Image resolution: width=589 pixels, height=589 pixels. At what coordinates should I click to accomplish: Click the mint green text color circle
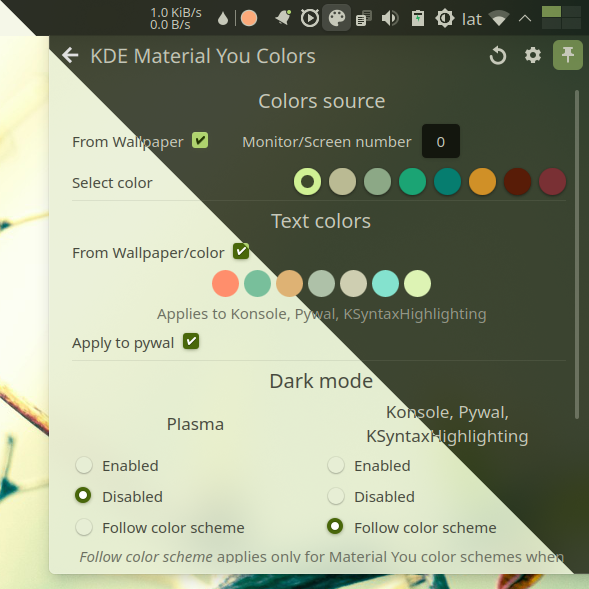click(x=257, y=284)
